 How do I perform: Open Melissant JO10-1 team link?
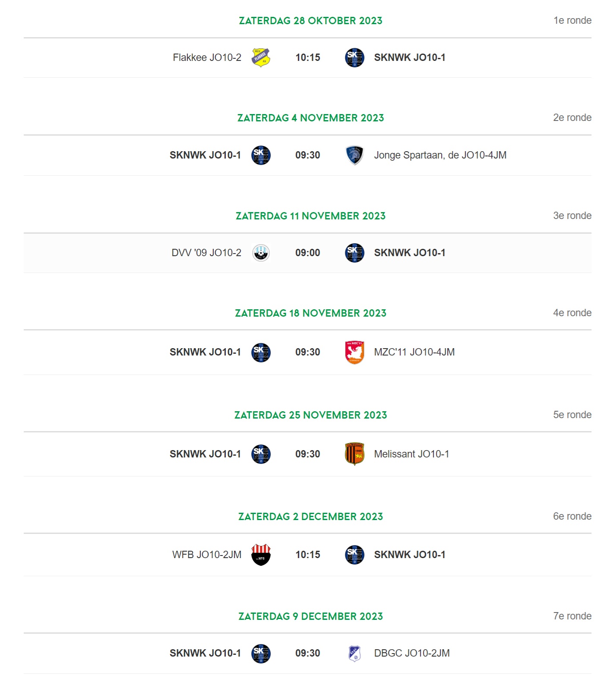point(411,454)
